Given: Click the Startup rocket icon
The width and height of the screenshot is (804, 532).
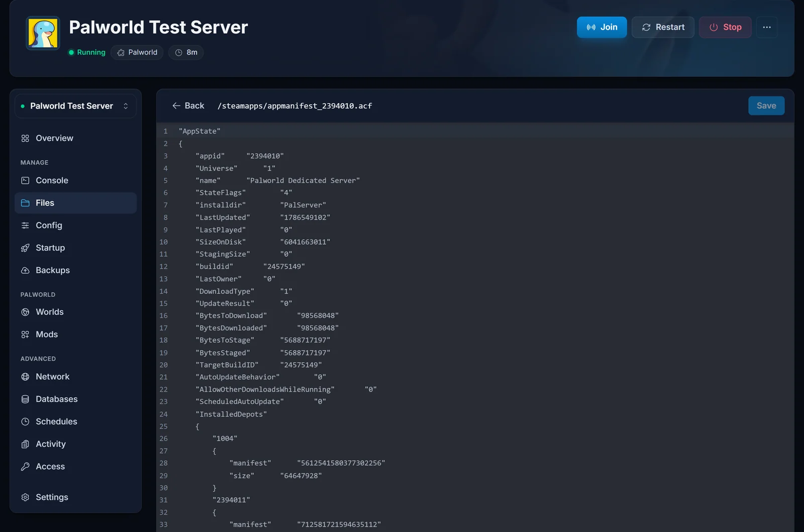Looking at the screenshot, I should [25, 248].
